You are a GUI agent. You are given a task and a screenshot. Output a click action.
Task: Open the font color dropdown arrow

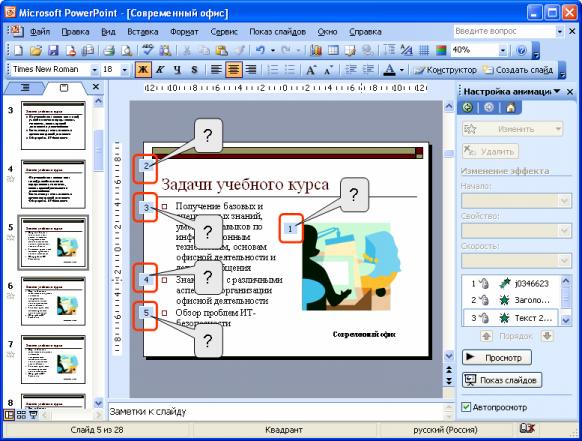pos(402,69)
